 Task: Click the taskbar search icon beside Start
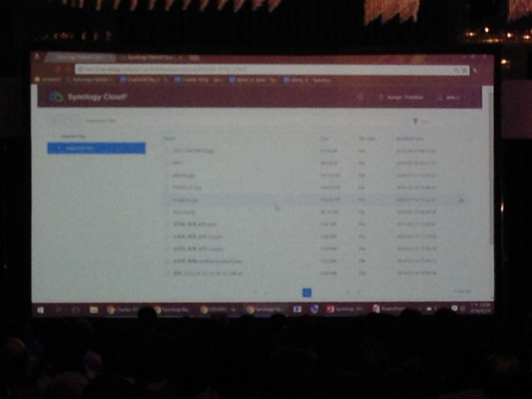[x=58, y=310]
